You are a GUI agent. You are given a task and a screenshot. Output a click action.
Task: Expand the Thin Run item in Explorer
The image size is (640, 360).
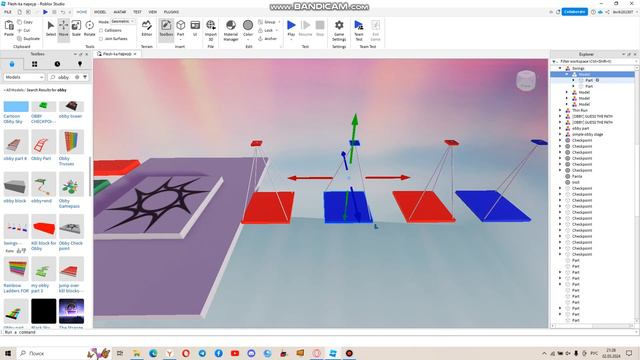click(x=560, y=110)
